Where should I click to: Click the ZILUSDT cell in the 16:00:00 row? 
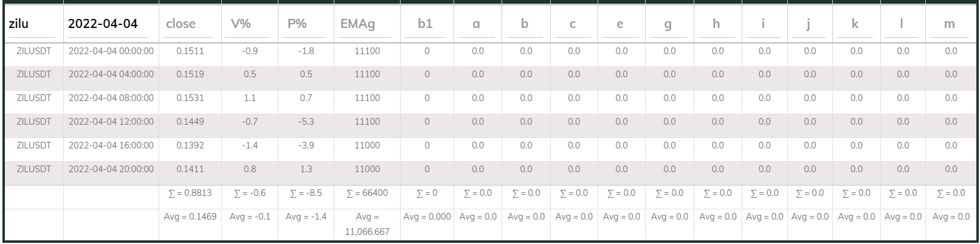point(34,145)
